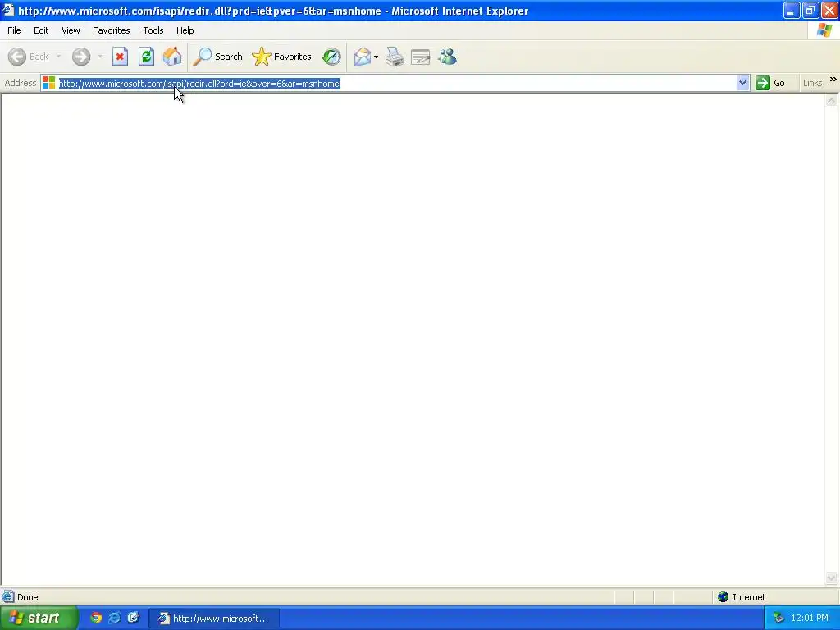Click the Windows flag logo at the menu bar
Viewport: 840px width, 630px height.
(824, 30)
